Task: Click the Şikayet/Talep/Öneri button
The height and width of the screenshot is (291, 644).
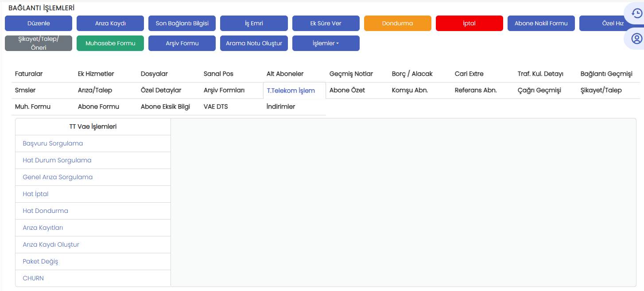Action: point(39,43)
